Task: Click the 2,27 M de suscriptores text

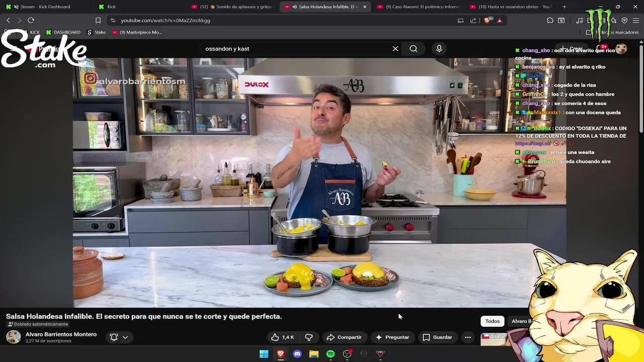Action: pos(48,341)
